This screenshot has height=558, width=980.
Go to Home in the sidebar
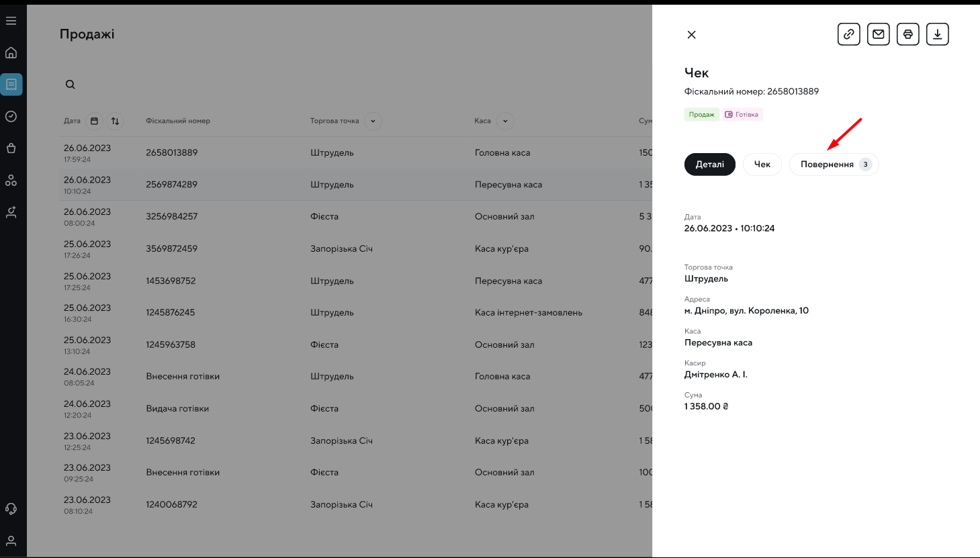pos(11,52)
